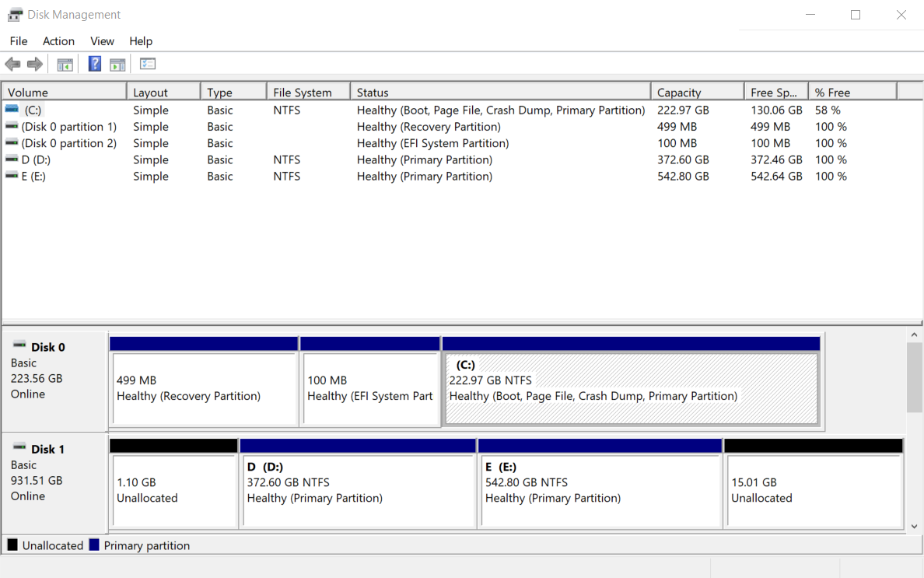
Task: Click the D (D:) volume drive icon
Action: (12, 159)
